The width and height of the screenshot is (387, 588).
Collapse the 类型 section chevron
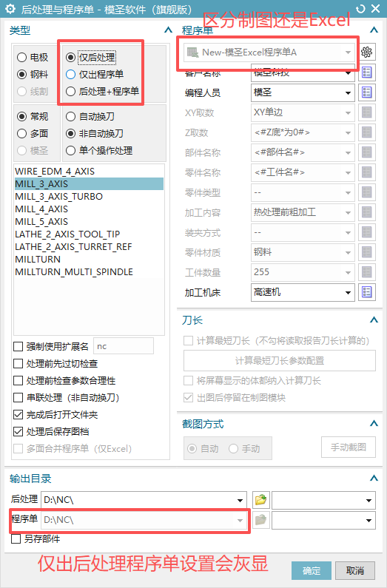[169, 30]
